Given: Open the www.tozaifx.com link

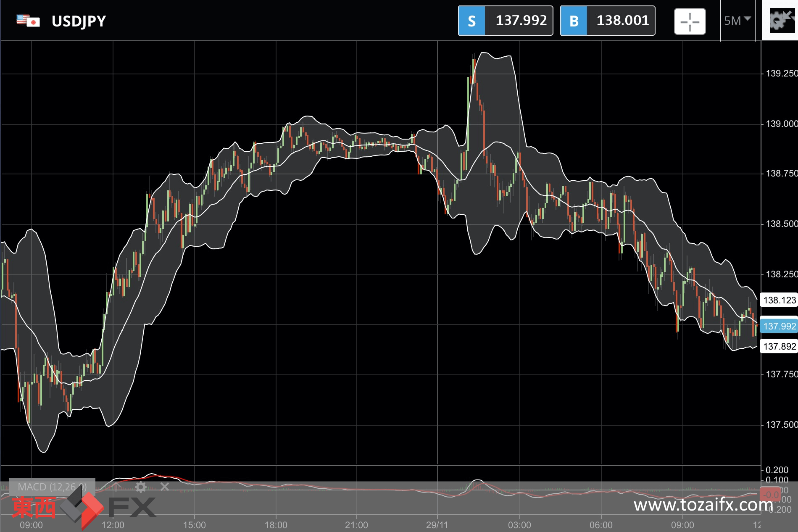Looking at the screenshot, I should coord(703,505).
